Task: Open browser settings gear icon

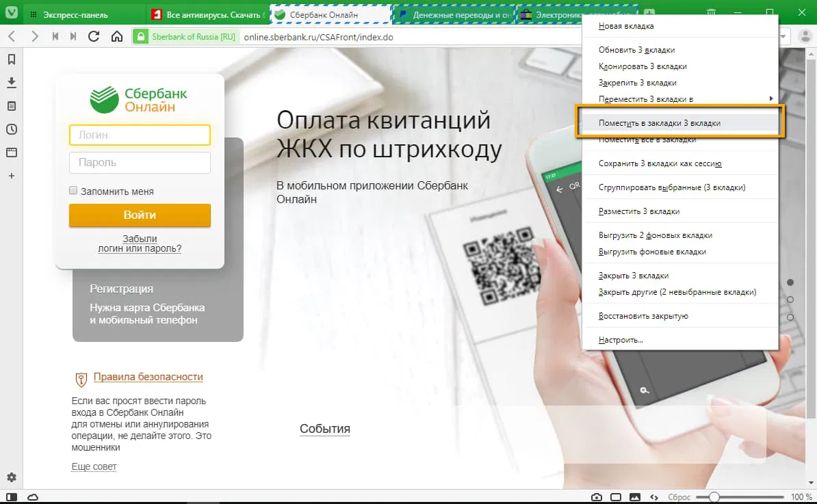Action: 12,477
